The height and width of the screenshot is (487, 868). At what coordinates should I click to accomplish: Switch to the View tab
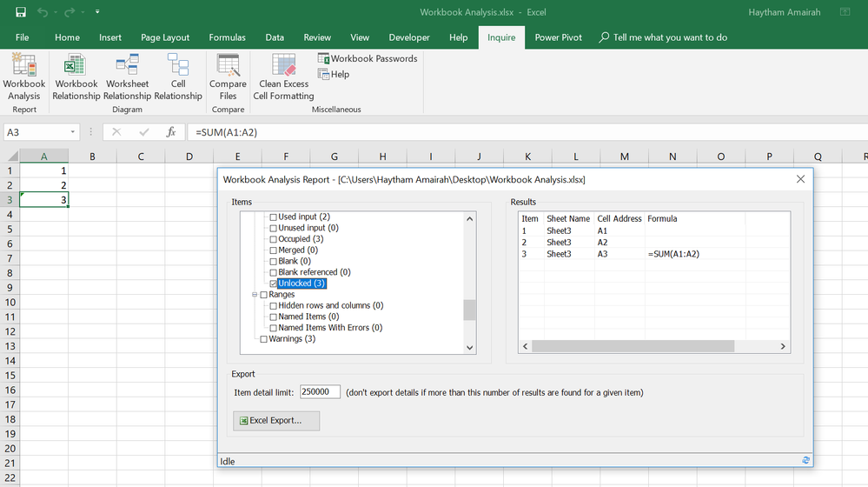(x=359, y=37)
